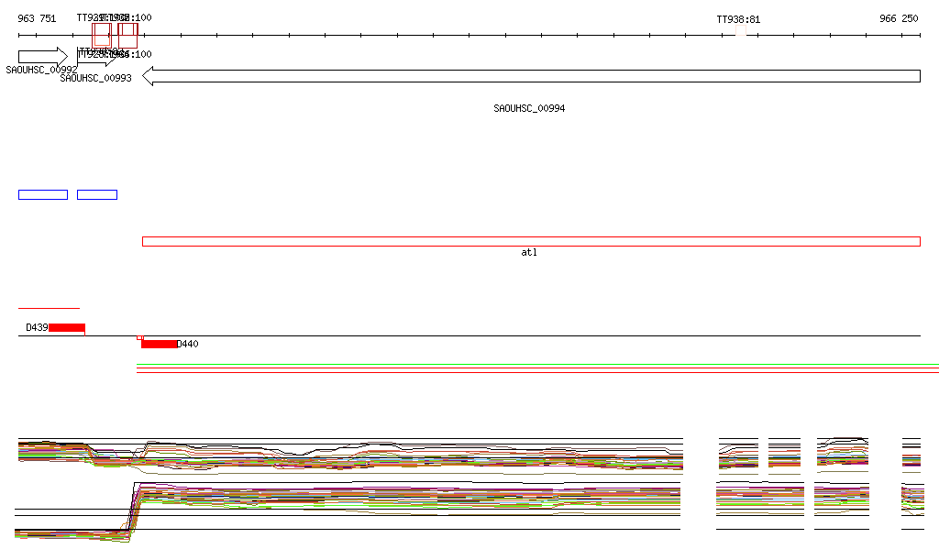939x560 pixels.
Task: Click the long green horizontal track line
Action: [x=537, y=365]
